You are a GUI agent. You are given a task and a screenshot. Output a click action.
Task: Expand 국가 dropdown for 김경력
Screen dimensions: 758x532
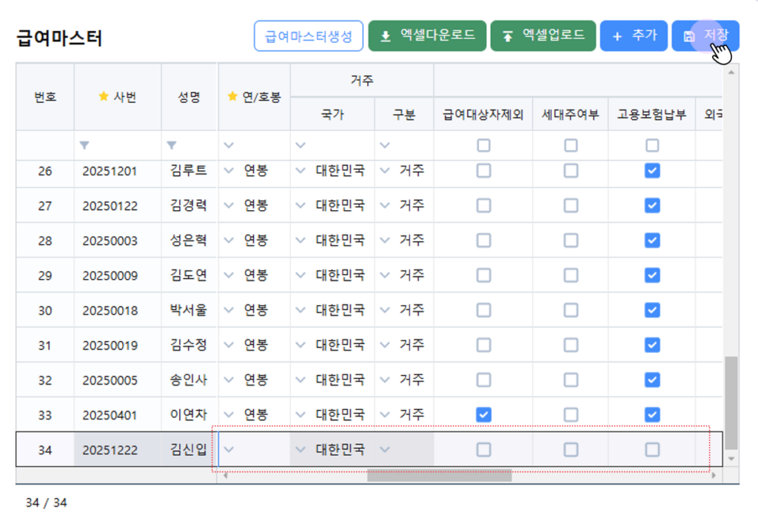click(300, 206)
